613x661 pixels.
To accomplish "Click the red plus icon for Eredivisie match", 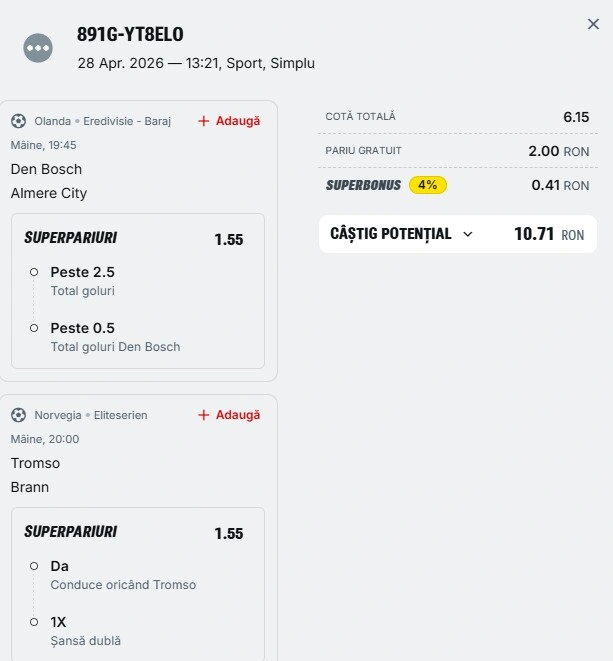I will click(204, 121).
